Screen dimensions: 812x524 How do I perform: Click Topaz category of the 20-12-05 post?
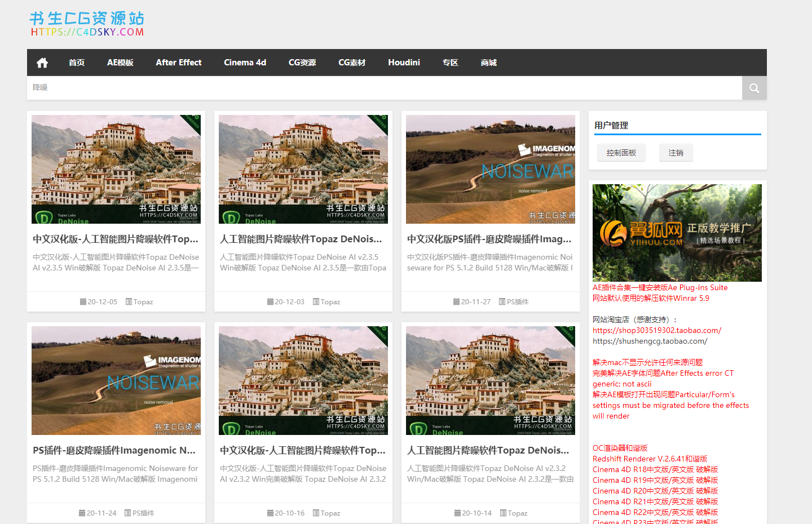[x=143, y=302]
